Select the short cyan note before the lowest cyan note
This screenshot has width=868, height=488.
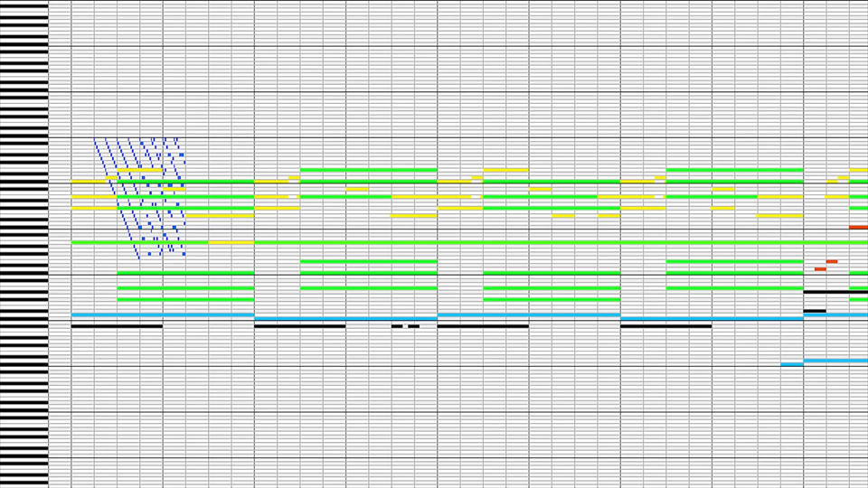(792, 364)
